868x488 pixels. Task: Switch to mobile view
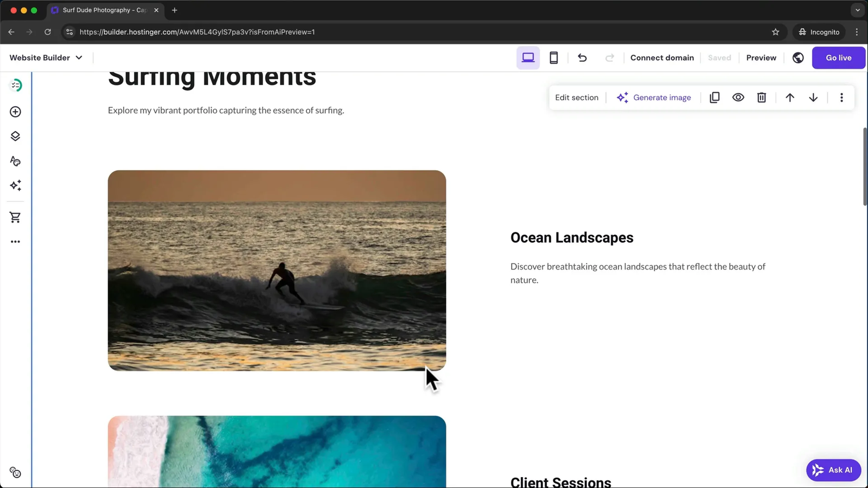click(553, 58)
